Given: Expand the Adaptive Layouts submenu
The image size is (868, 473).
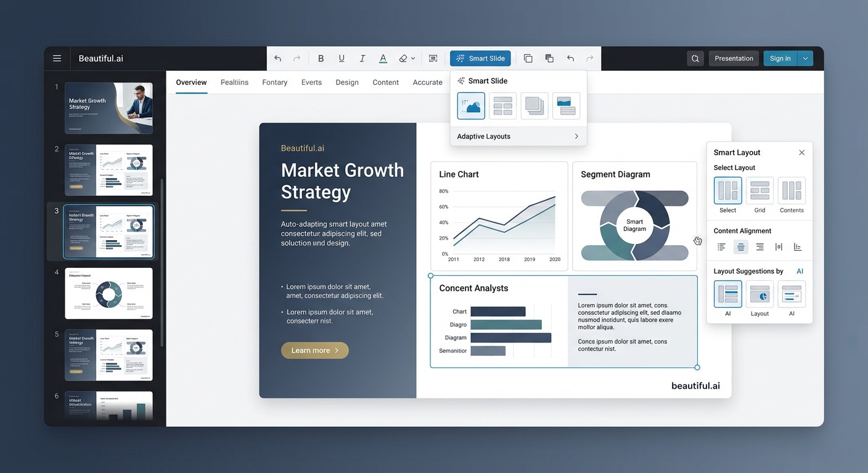Looking at the screenshot, I should point(518,136).
